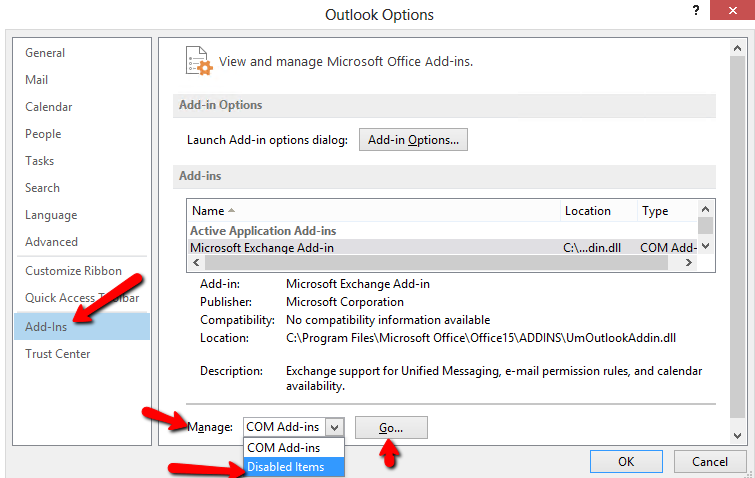Screen dimensions: 755x478
Task: Click the Microsoft Corporation publisher text
Action: click(345, 302)
